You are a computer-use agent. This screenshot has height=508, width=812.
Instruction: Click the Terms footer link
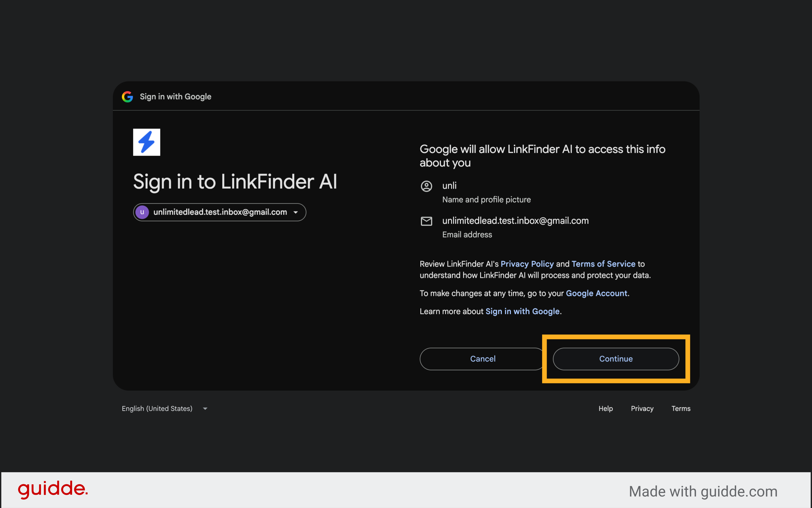(681, 408)
